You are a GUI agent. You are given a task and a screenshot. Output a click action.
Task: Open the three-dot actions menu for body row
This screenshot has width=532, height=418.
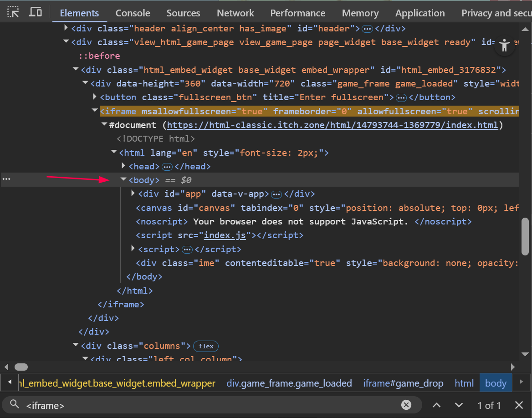coord(6,179)
